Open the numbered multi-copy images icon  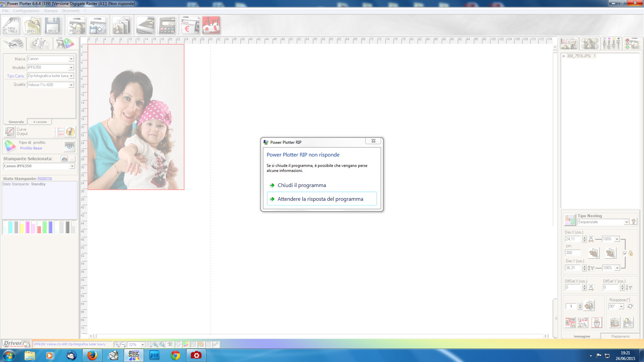pyautogui.click(x=122, y=25)
